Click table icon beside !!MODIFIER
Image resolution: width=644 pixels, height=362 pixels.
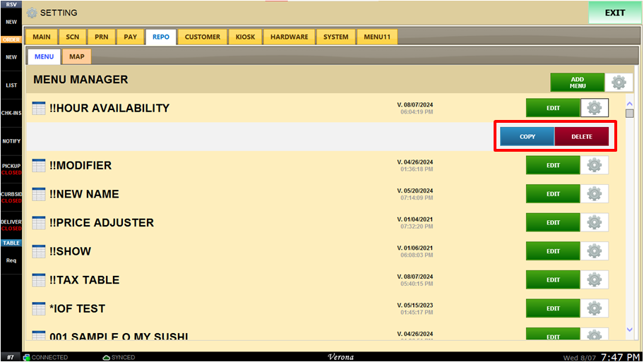(x=39, y=165)
